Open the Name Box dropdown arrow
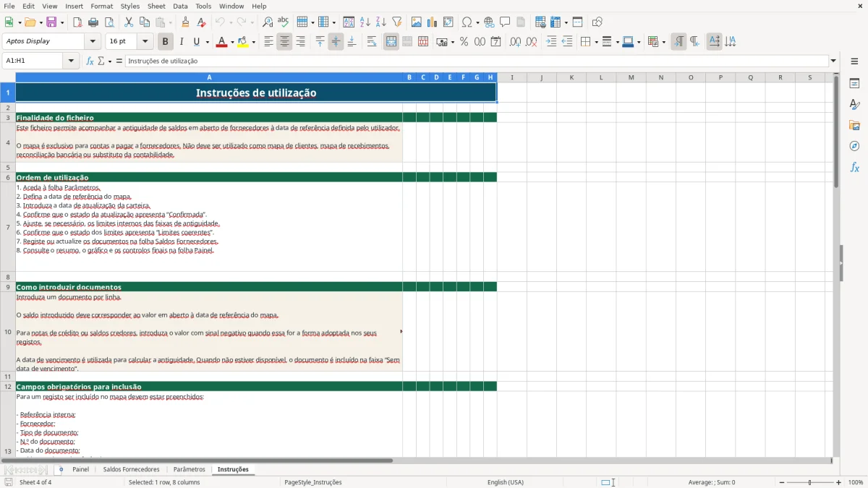This screenshot has height=488, width=868. 71,61
